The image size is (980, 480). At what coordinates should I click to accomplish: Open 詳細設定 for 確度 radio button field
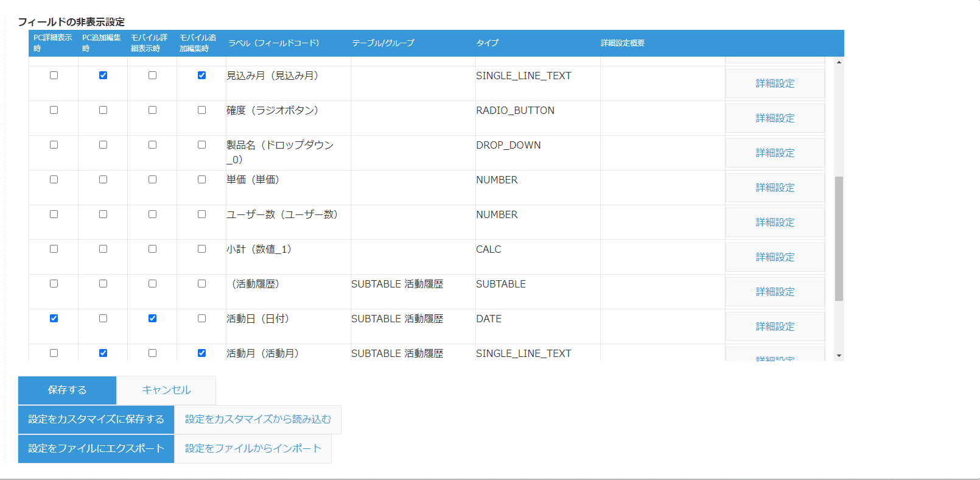pyautogui.click(x=775, y=118)
